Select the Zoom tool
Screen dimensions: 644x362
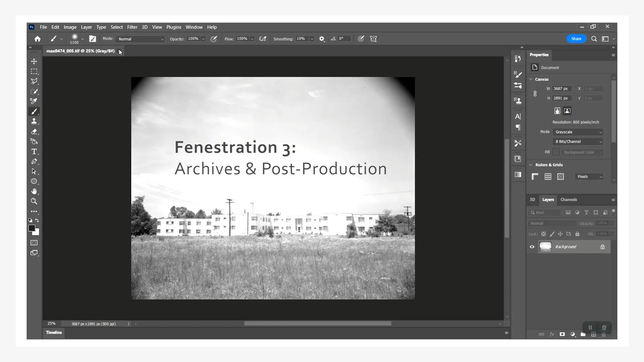[x=34, y=201]
